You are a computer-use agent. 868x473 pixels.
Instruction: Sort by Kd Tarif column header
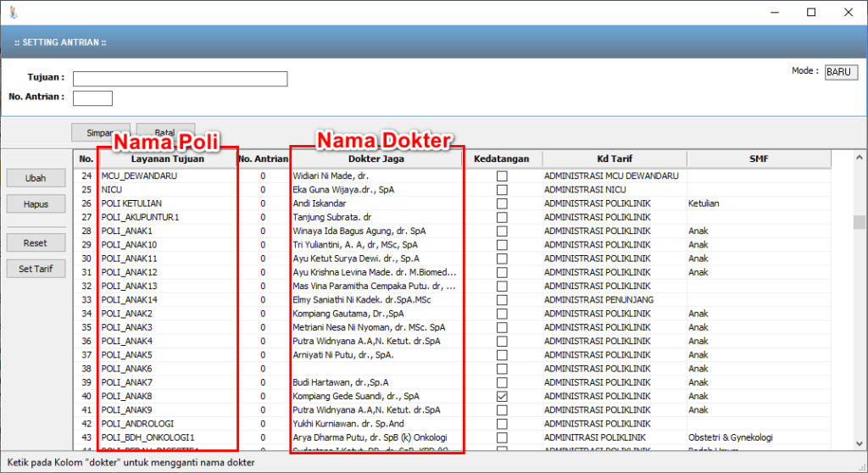[x=614, y=159]
